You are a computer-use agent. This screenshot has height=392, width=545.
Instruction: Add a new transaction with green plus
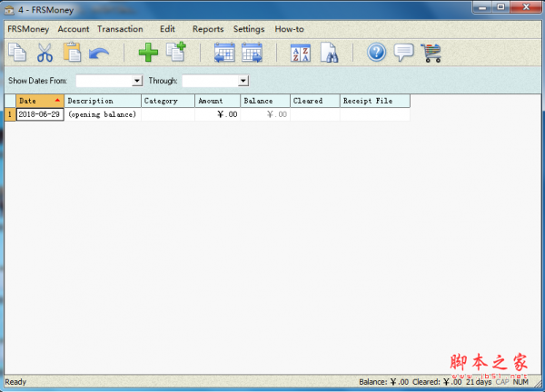coord(147,53)
